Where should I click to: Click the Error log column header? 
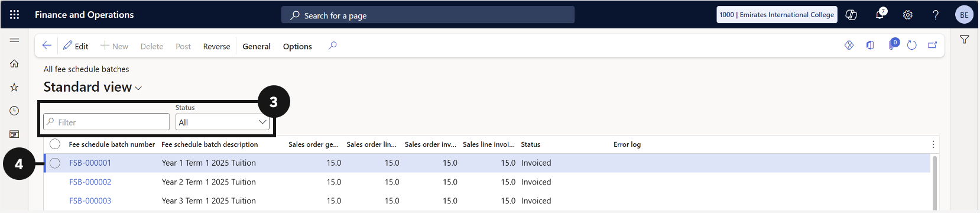627,144
